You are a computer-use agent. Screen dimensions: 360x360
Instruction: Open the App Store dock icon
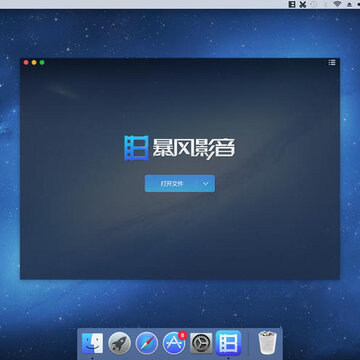(174, 343)
